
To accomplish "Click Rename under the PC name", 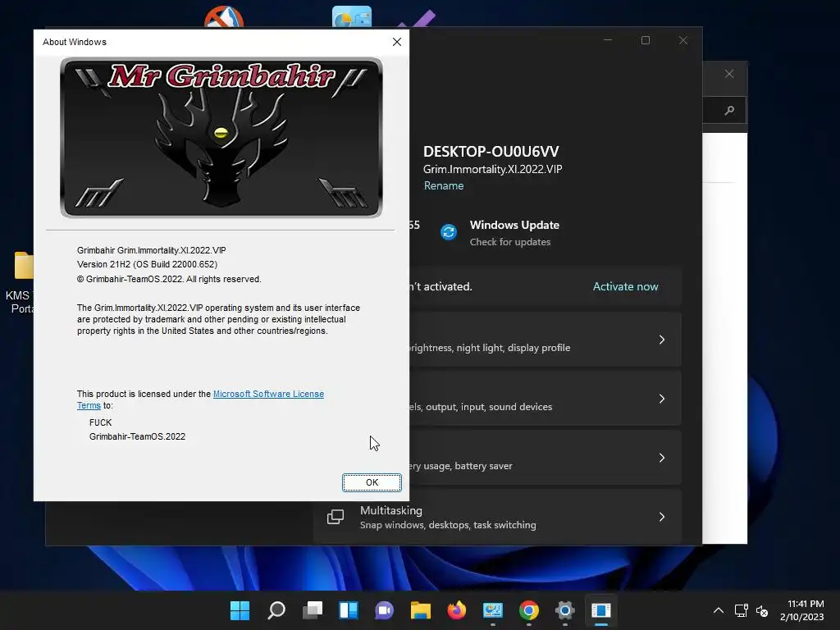I will pyautogui.click(x=444, y=185).
